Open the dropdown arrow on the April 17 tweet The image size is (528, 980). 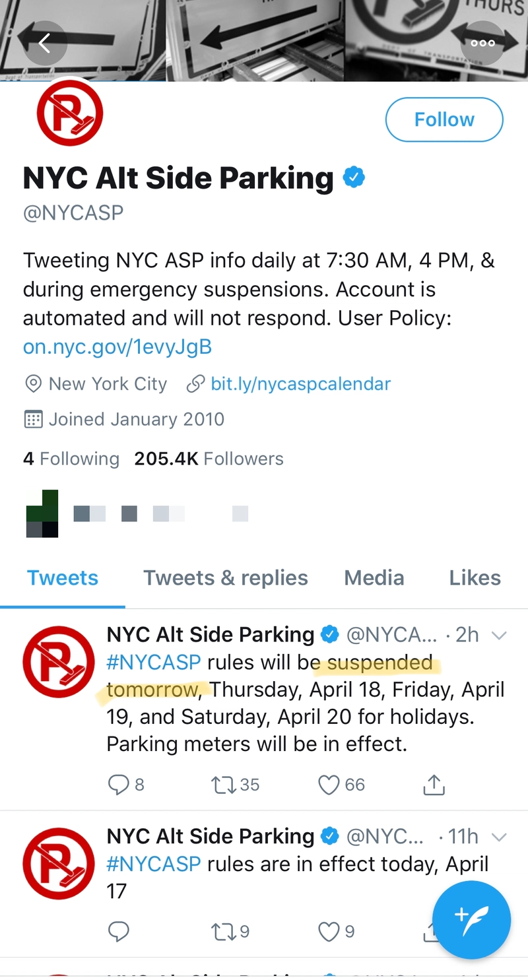click(500, 836)
